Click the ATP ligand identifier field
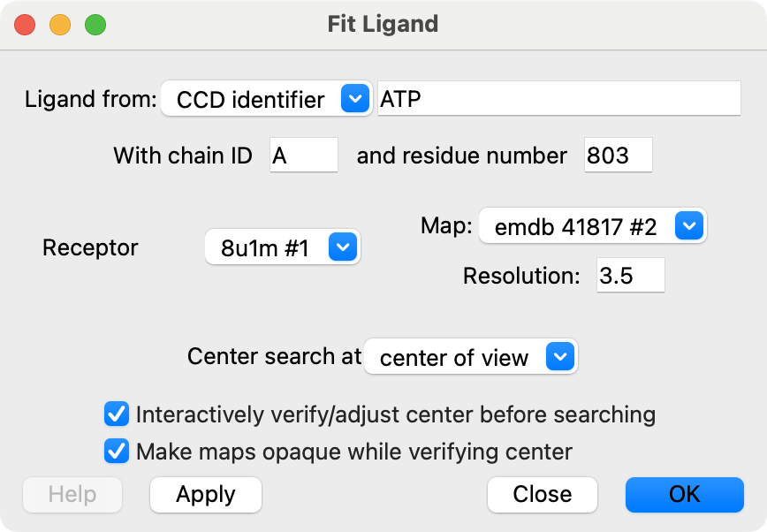This screenshot has width=767, height=532. [558, 99]
